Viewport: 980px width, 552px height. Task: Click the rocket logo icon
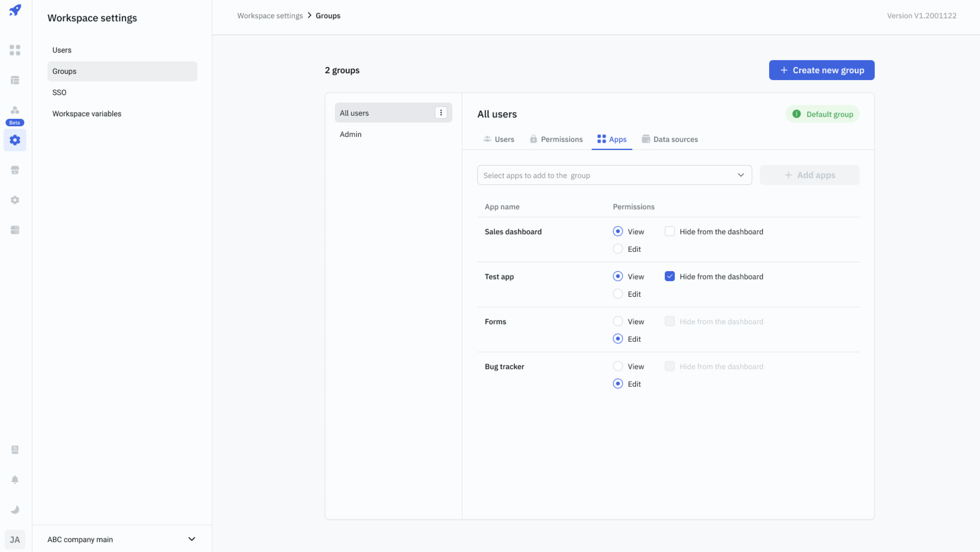(x=15, y=10)
